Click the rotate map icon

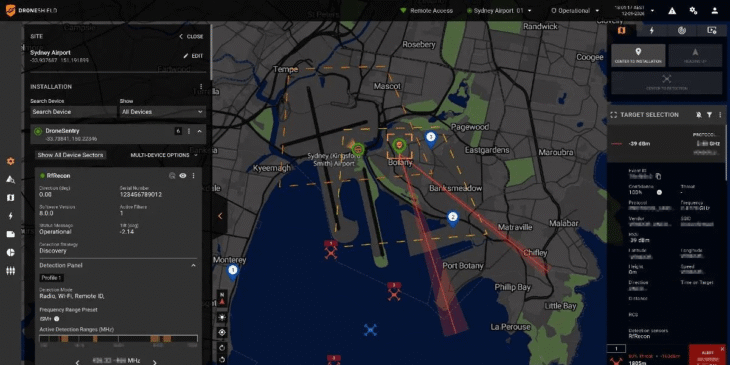tap(222, 347)
